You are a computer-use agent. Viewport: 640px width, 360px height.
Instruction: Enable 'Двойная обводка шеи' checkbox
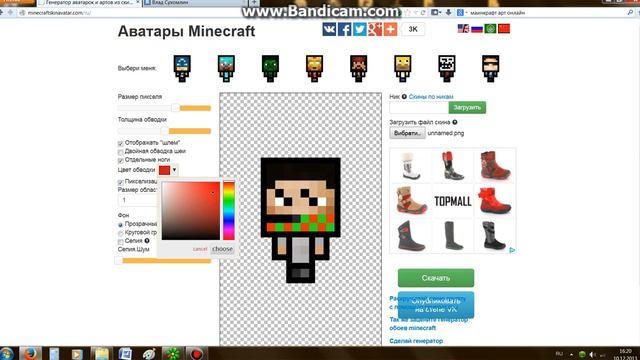[x=120, y=152]
